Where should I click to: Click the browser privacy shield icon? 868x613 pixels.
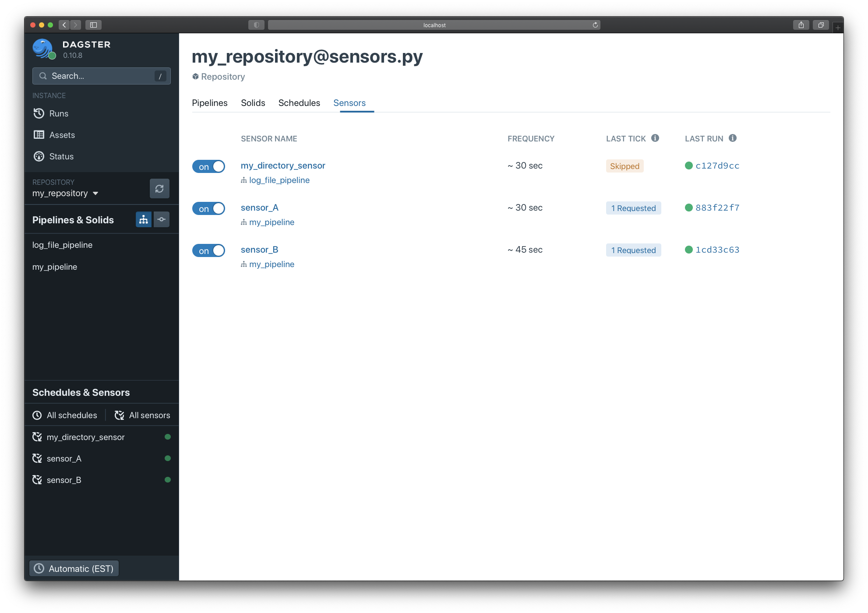256,25
